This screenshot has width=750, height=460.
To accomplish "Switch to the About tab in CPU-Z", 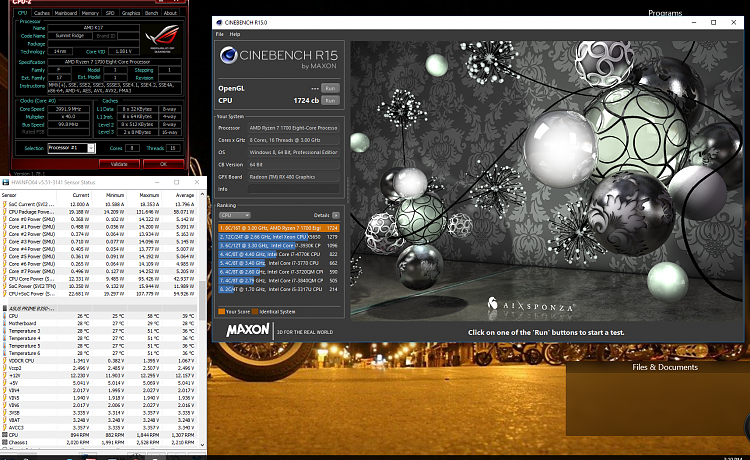I will [170, 13].
